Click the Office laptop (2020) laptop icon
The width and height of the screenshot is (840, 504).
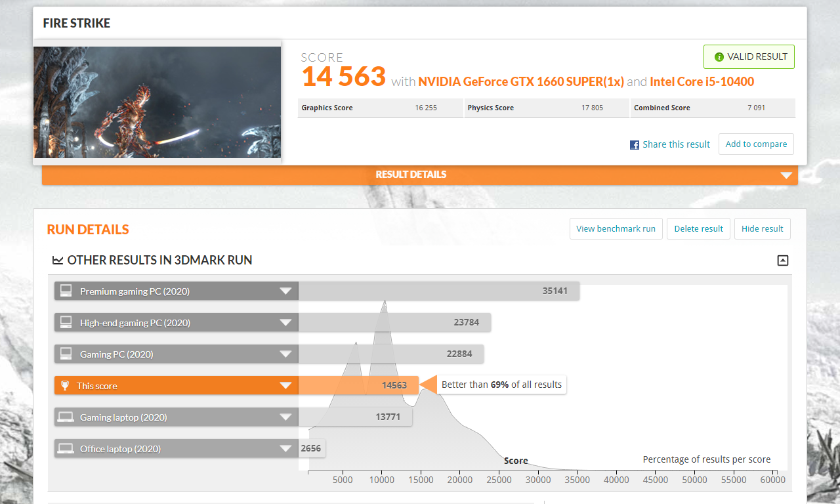coord(66,448)
